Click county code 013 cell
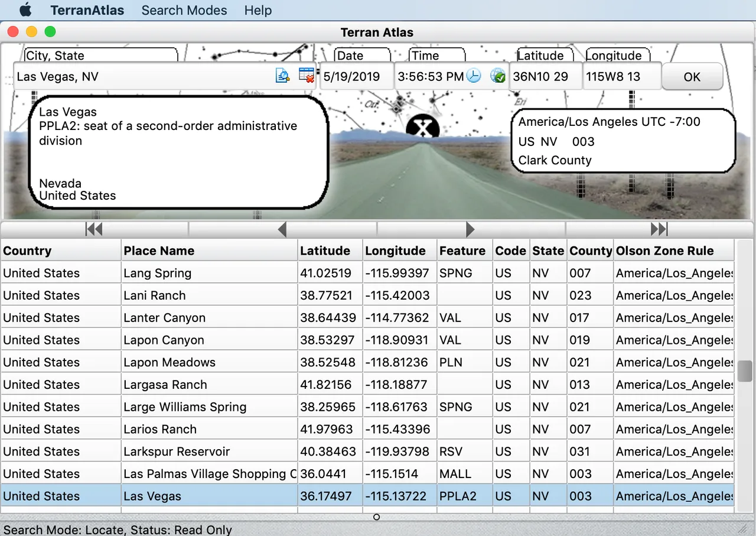The height and width of the screenshot is (536, 756). point(590,385)
